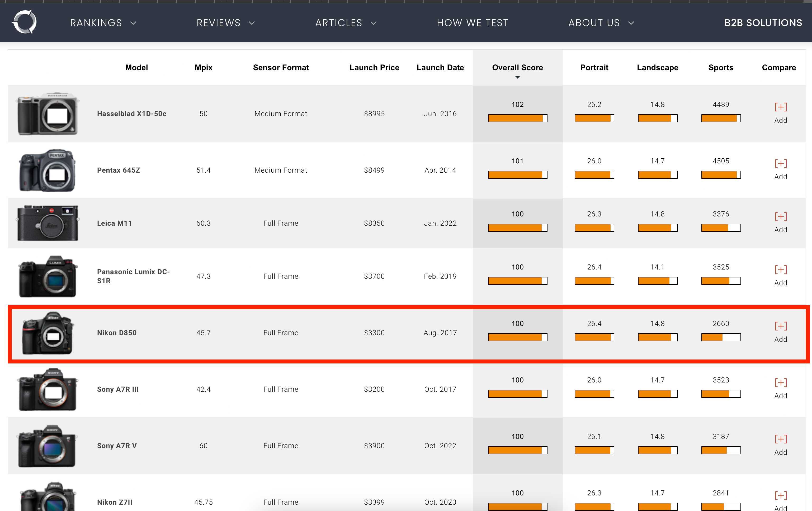The height and width of the screenshot is (511, 812).
Task: Expand the About Us chevron arrow
Action: coord(631,23)
